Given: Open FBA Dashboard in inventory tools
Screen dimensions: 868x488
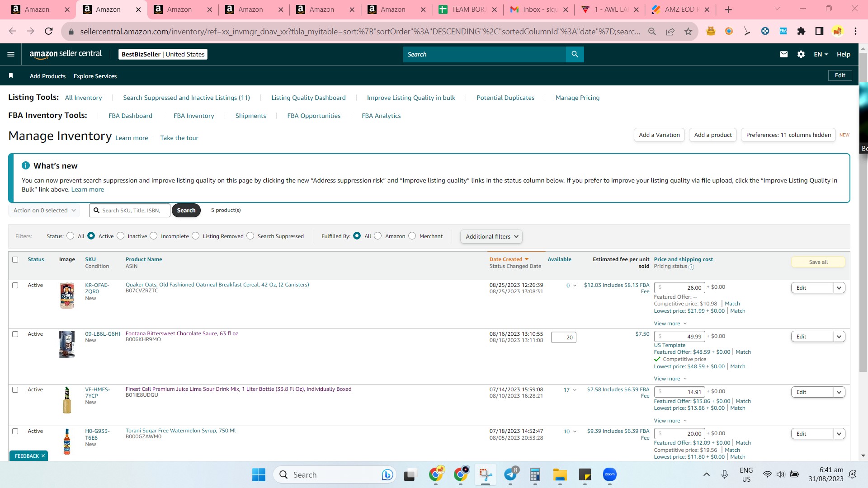Looking at the screenshot, I should [130, 116].
